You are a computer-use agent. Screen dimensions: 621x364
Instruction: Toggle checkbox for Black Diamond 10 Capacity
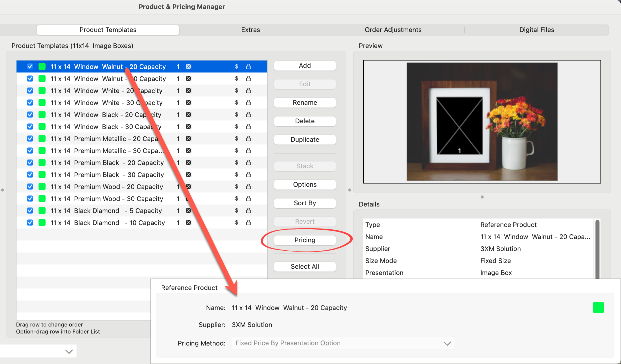point(30,222)
